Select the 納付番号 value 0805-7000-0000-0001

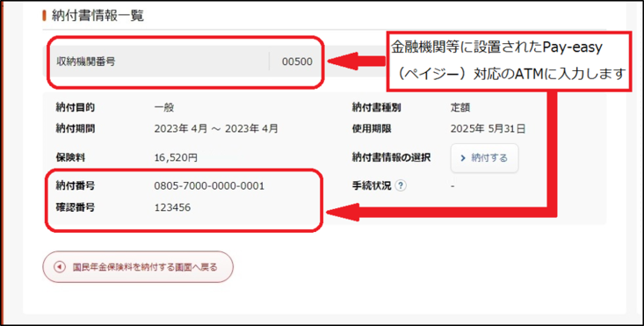coord(209,186)
